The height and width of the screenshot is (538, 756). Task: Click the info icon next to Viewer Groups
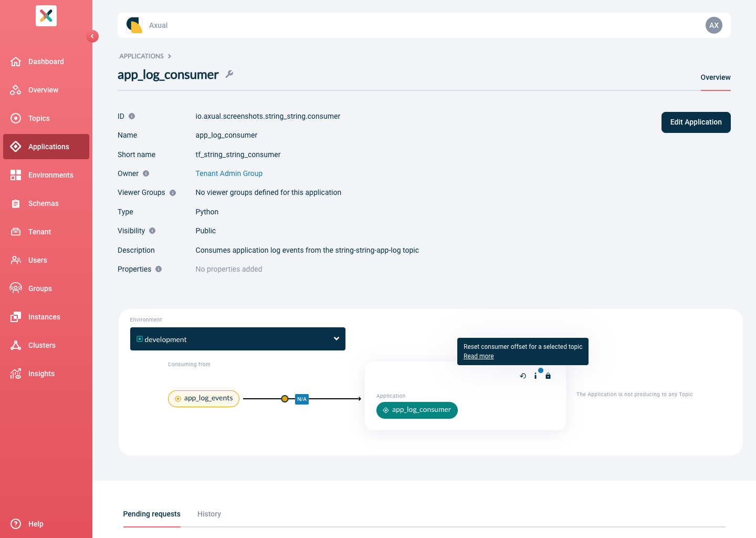click(x=173, y=193)
